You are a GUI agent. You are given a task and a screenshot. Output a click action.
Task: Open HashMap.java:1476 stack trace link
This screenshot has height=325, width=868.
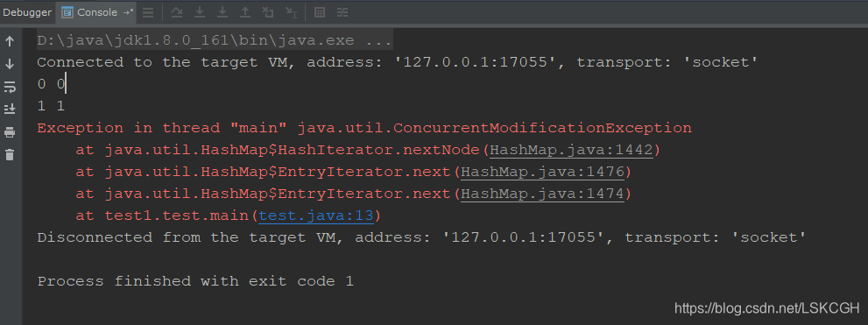click(541, 173)
